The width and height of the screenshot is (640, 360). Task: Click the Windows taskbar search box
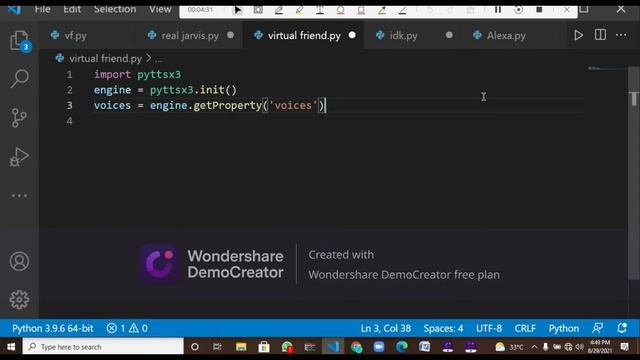(103, 347)
